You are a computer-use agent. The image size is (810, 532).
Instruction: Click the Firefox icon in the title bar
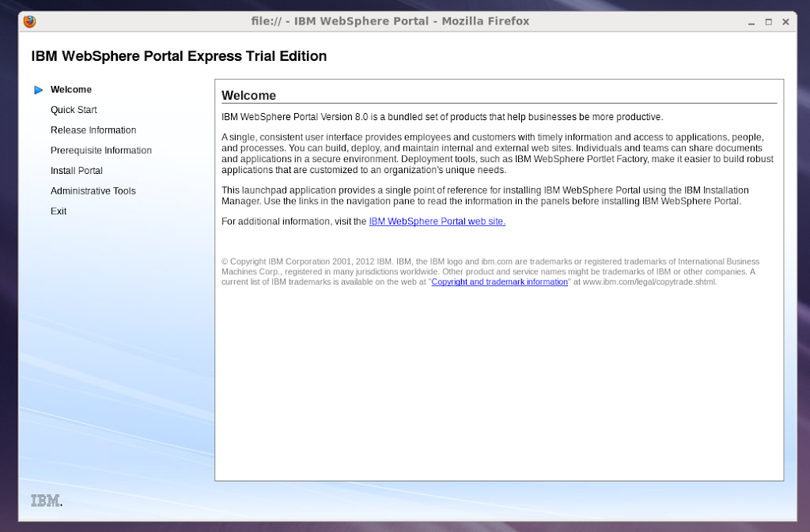30,21
